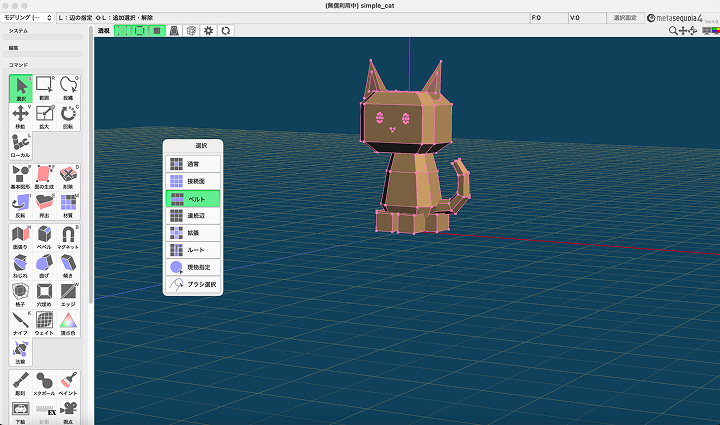This screenshot has height=425, width=720.
Task: Choose 拡張 in the selection popup
Action: click(x=193, y=233)
